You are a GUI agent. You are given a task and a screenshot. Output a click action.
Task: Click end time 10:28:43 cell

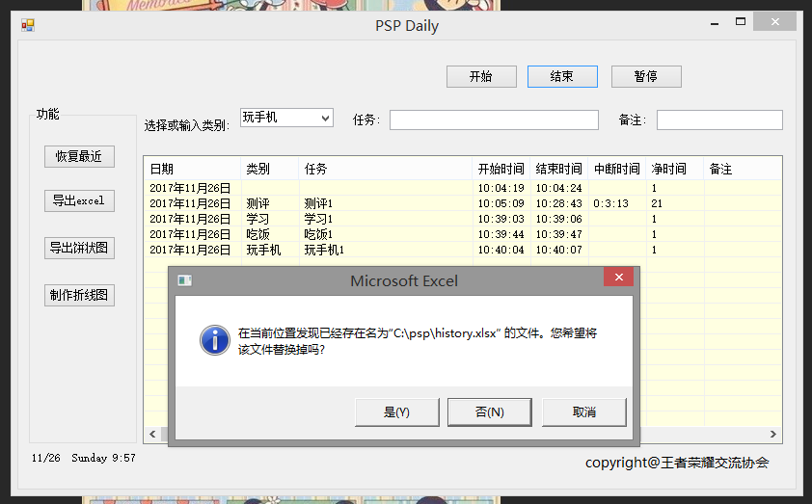point(558,203)
